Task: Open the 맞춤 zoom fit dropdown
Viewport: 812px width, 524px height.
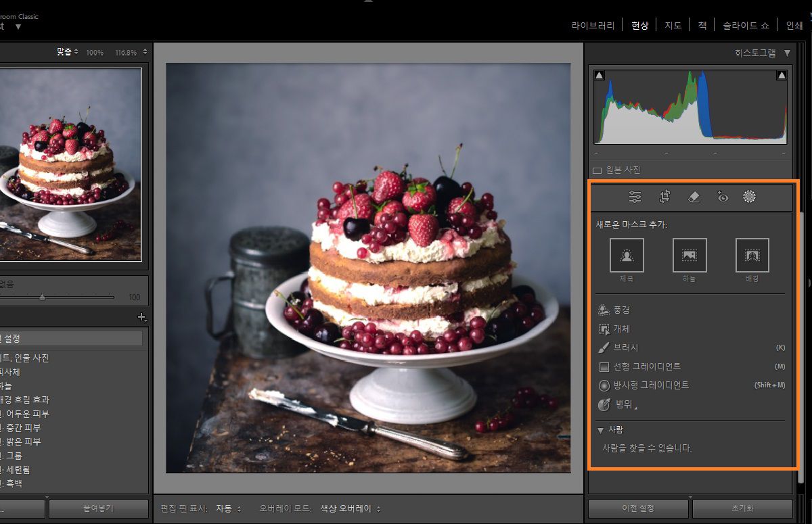Action: point(68,51)
